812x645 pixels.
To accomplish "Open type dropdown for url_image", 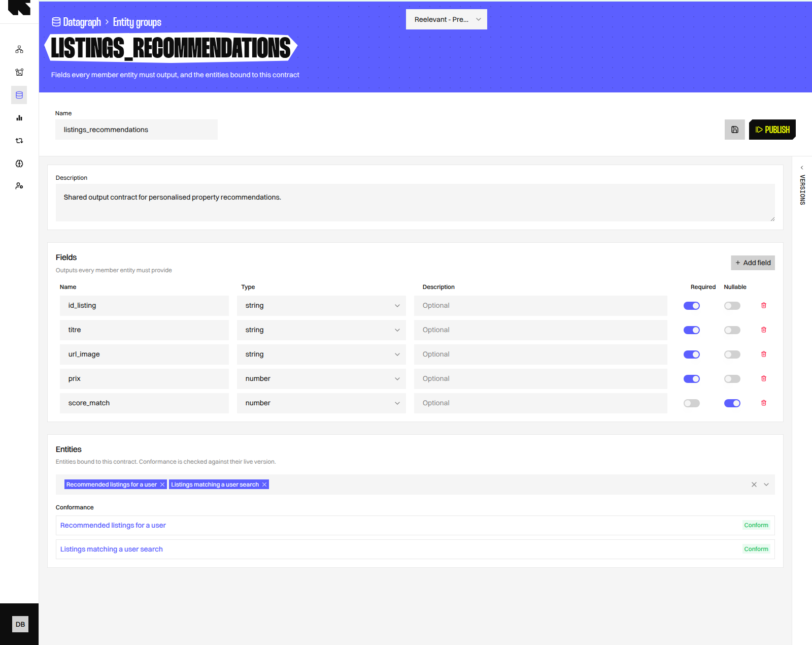I will coord(321,354).
